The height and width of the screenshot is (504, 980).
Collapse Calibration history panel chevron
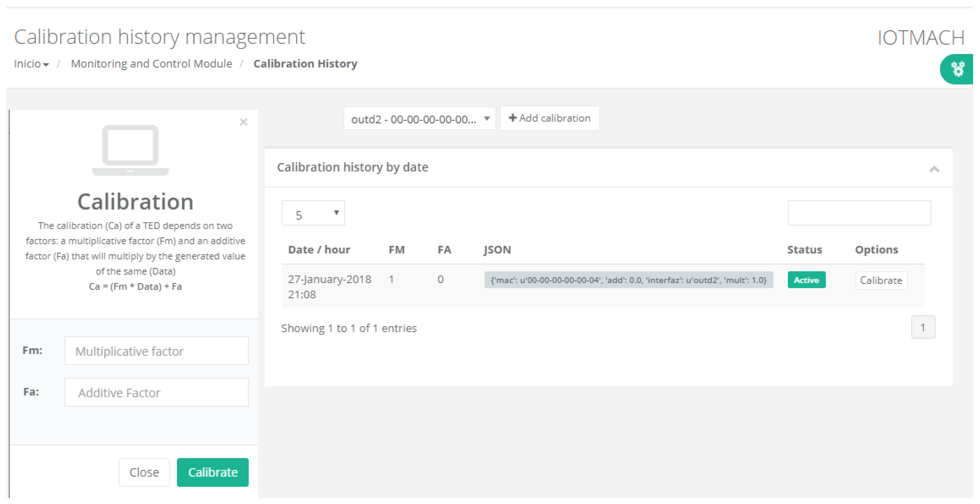pyautogui.click(x=934, y=169)
